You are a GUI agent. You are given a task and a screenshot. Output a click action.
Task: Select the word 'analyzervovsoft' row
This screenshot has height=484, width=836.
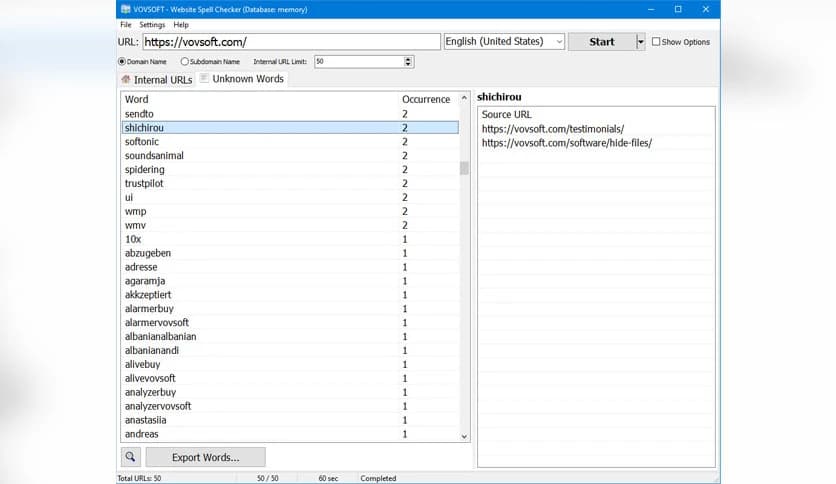290,406
